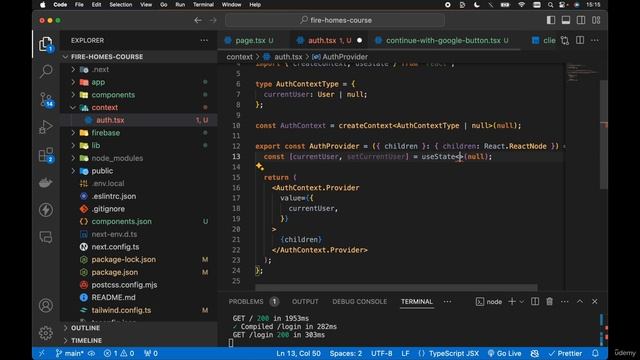Open Source Control view with 14 badge
Image resolution: width=640 pixels, height=360 pixels.
coord(46,99)
